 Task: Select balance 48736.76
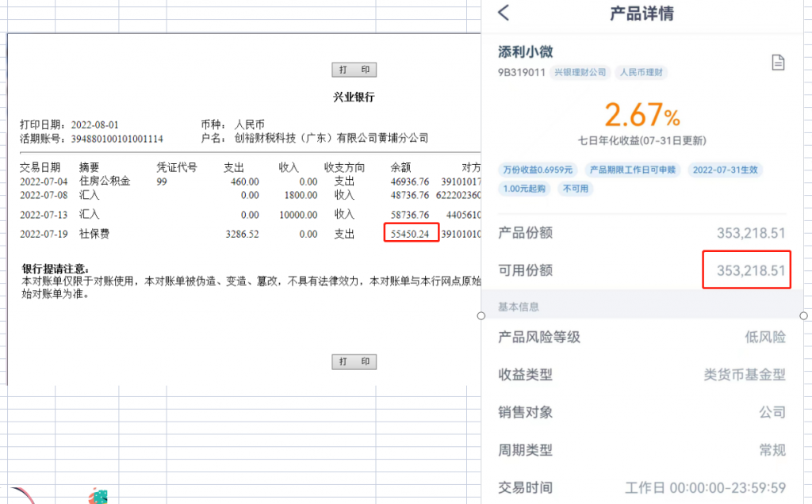(x=410, y=195)
